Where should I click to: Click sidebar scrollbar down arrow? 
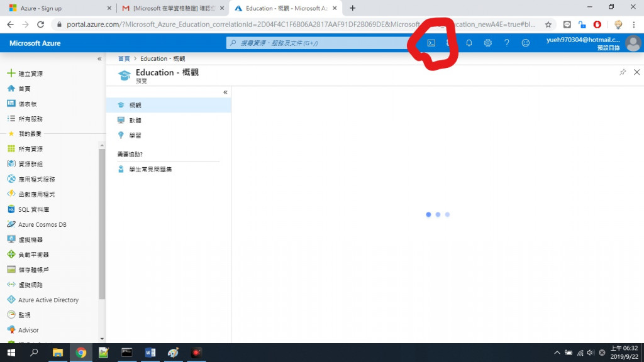(102, 339)
